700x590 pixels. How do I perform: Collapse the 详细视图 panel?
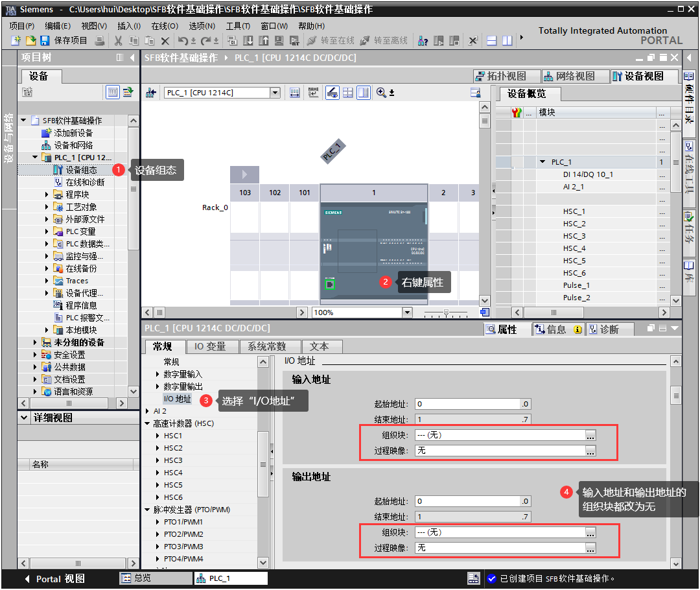[x=24, y=417]
